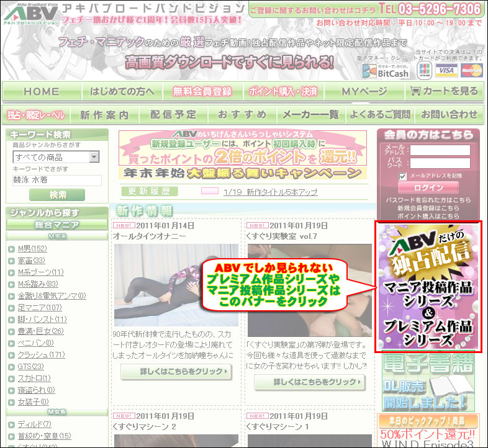488x448 pixels.
Task: Click 詳しくはこちらをクリック under くすぐり実験室 vol.7
Action: point(310,382)
